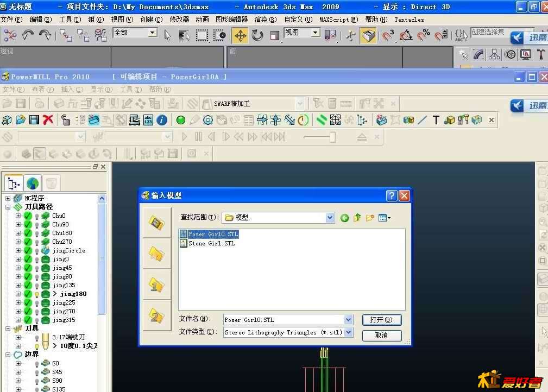Click the 打开(O) open button
The width and height of the screenshot is (548, 392).
coord(382,320)
